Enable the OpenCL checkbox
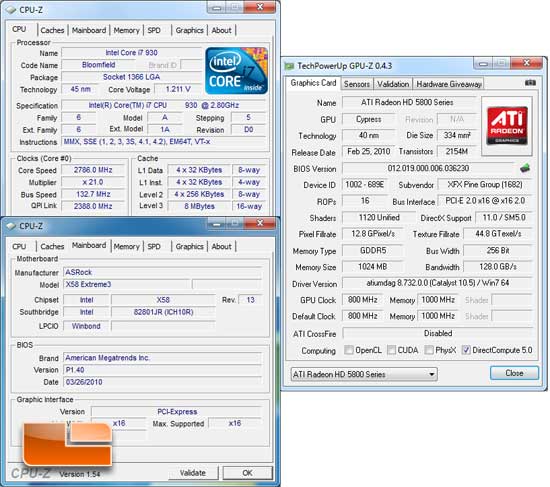Image resolution: width=550 pixels, height=487 pixels. click(x=349, y=350)
